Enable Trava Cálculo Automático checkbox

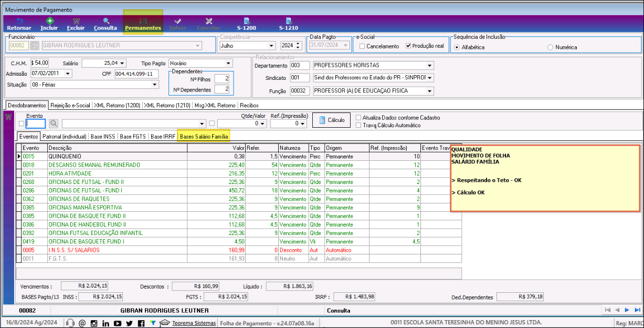[x=358, y=125]
